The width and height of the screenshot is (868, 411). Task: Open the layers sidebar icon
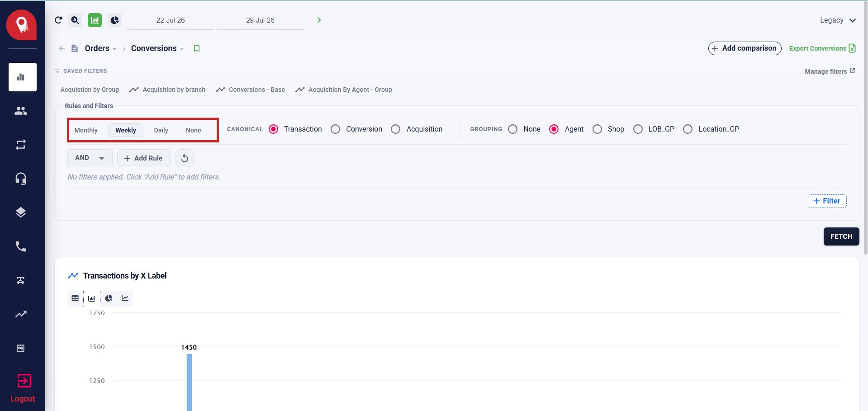(21, 213)
